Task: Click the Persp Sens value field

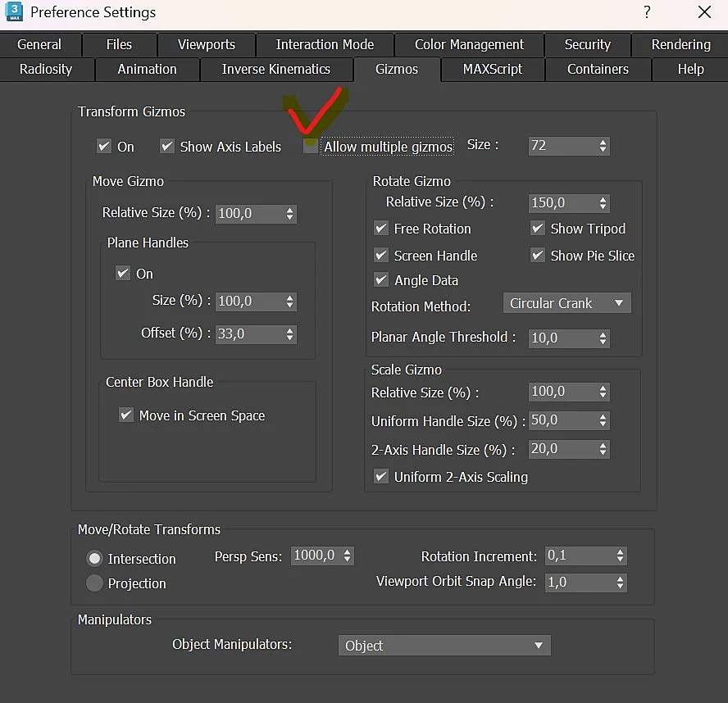Action: (x=316, y=556)
